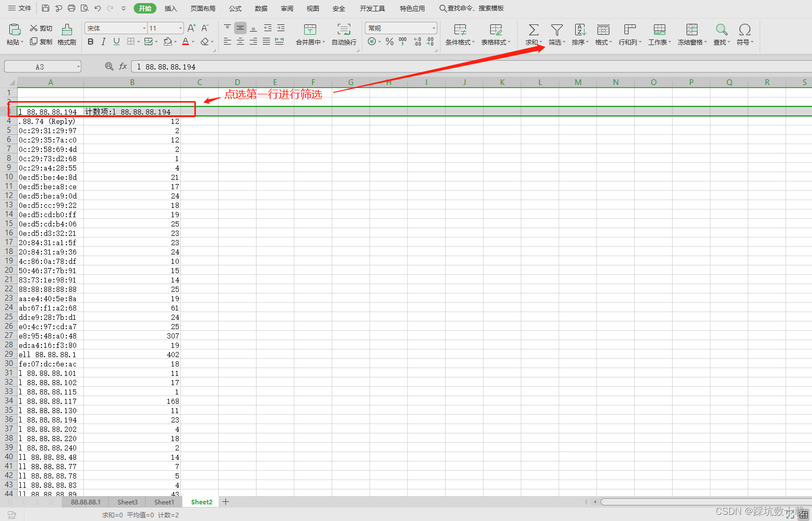Apply font color red A button
Screen dimensions: 812x521
(x=186, y=41)
